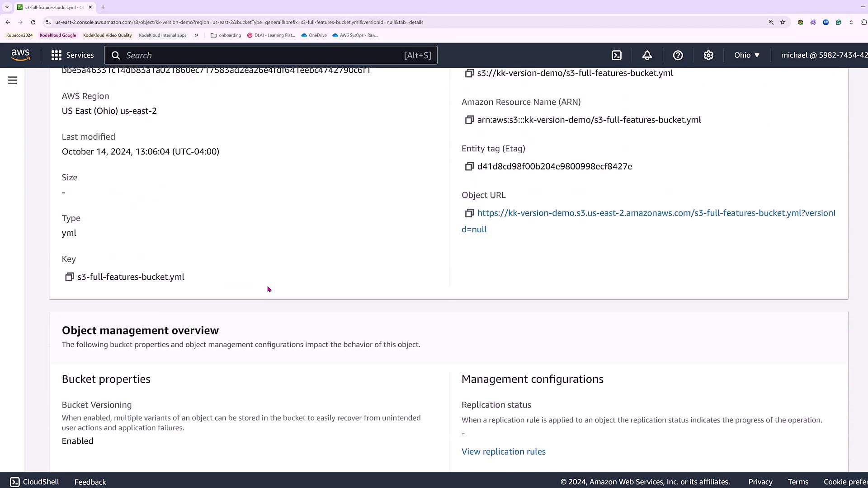
Task: Copy the S3 URI to clipboard
Action: pyautogui.click(x=469, y=73)
